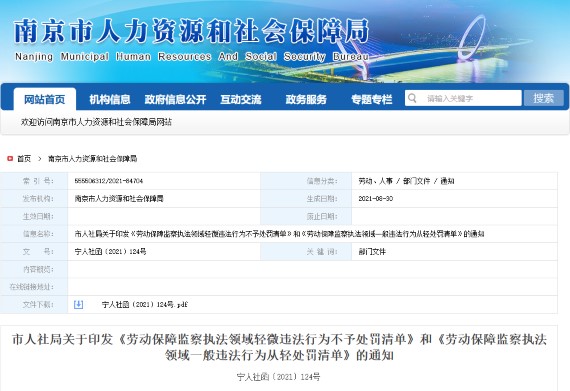570x391 pixels.
Task: Select 专题专栏 in the navigation
Action: tap(372, 99)
